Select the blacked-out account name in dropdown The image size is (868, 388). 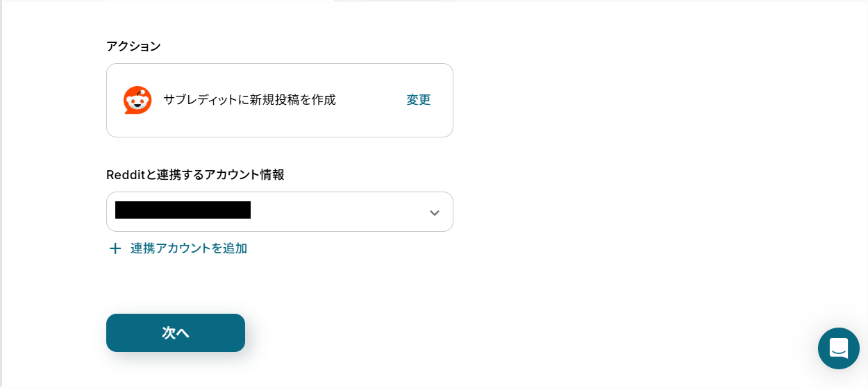tap(183, 210)
